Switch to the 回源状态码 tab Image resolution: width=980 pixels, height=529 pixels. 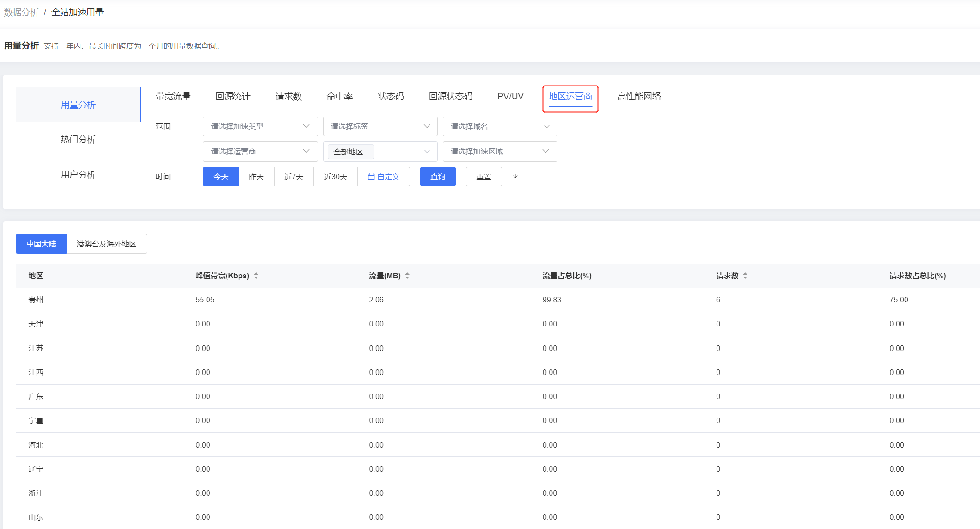451,96
